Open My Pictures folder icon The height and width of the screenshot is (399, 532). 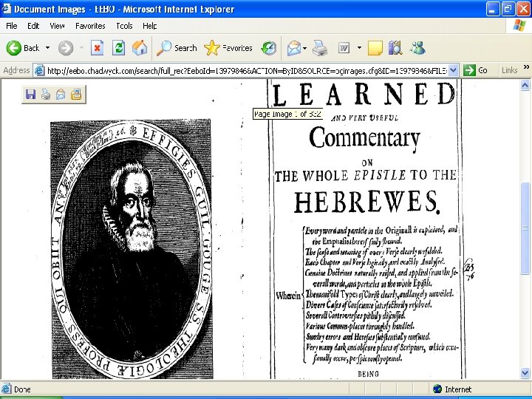(76, 95)
